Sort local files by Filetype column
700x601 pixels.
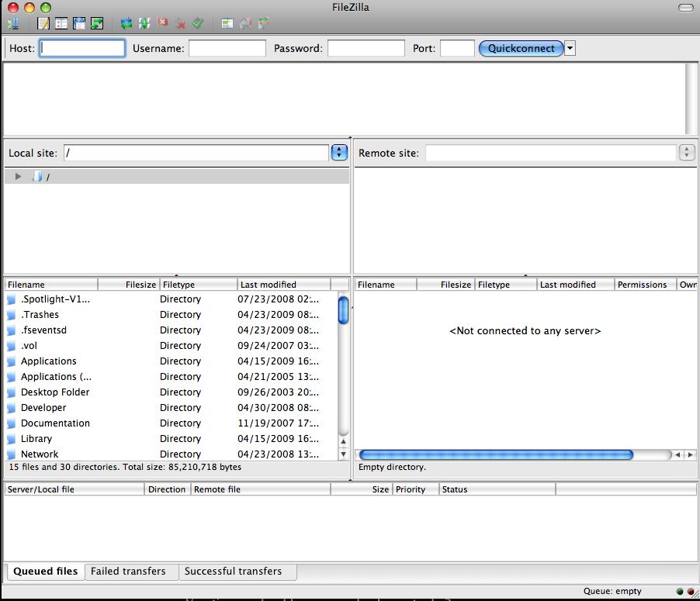coord(199,284)
